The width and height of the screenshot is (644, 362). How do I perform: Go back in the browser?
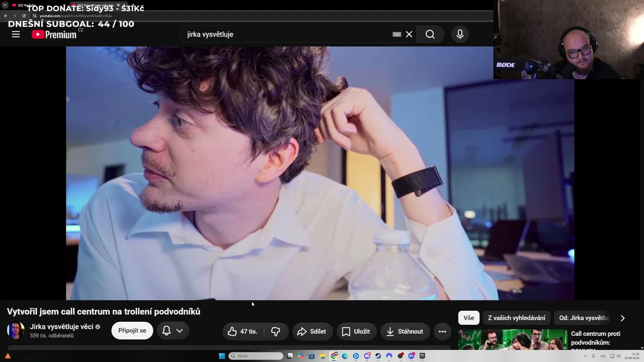coord(6,16)
